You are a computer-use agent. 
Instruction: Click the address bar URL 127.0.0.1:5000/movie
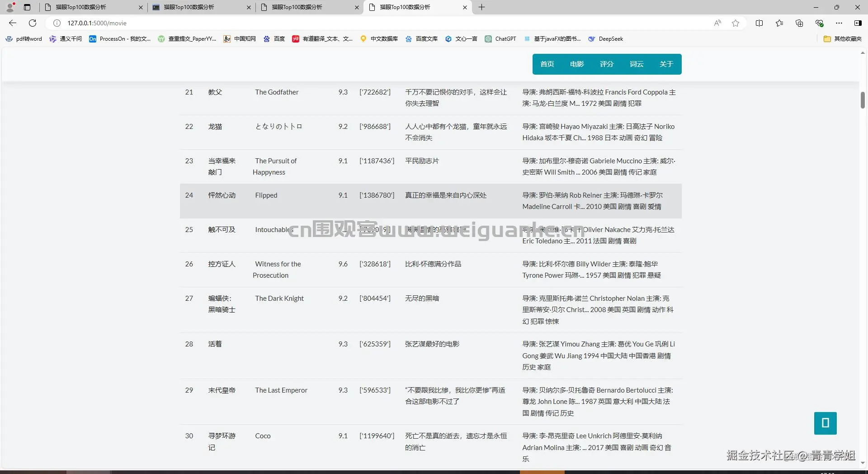97,23
